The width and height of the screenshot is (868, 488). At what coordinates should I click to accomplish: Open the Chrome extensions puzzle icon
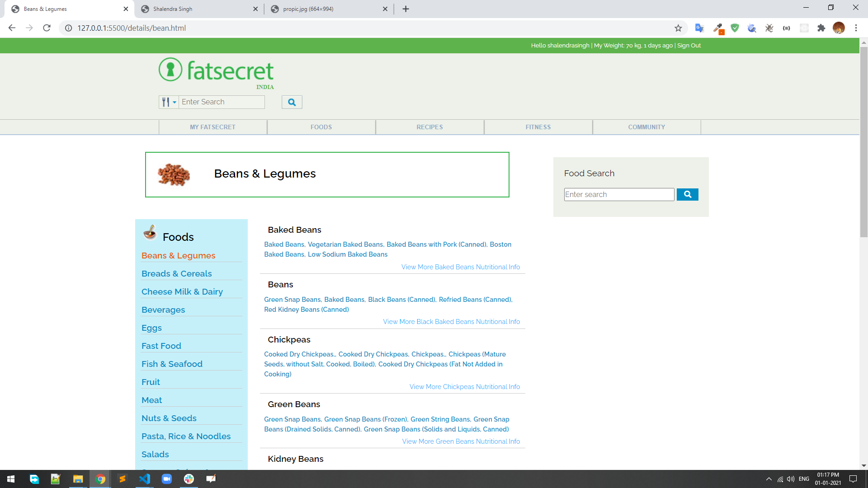[821, 28]
